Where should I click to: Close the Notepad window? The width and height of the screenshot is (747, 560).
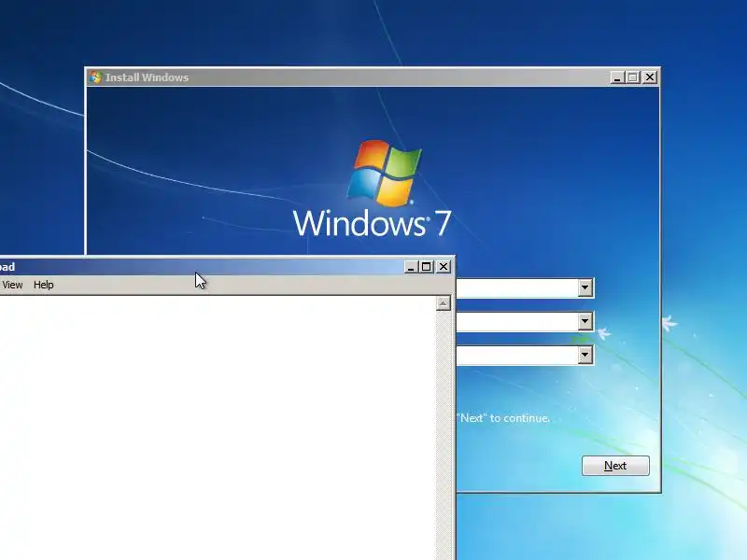pyautogui.click(x=444, y=267)
